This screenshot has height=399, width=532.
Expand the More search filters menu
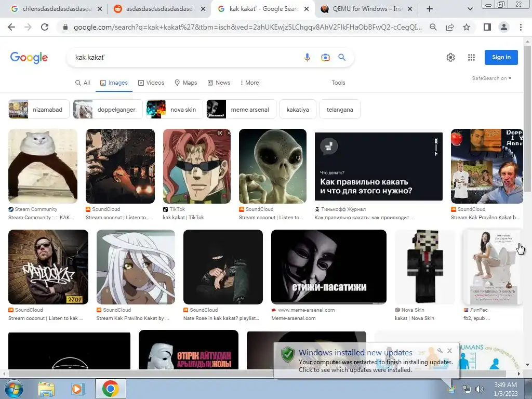249,83
